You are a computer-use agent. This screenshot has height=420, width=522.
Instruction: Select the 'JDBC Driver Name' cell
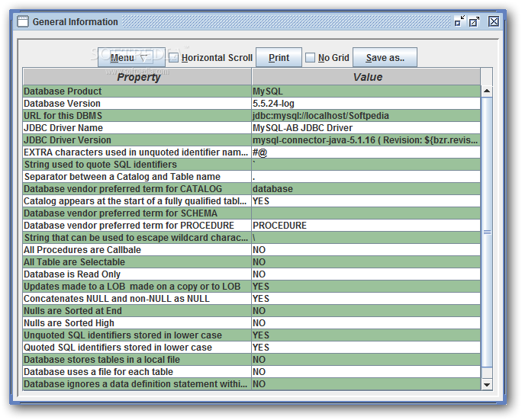click(x=137, y=128)
